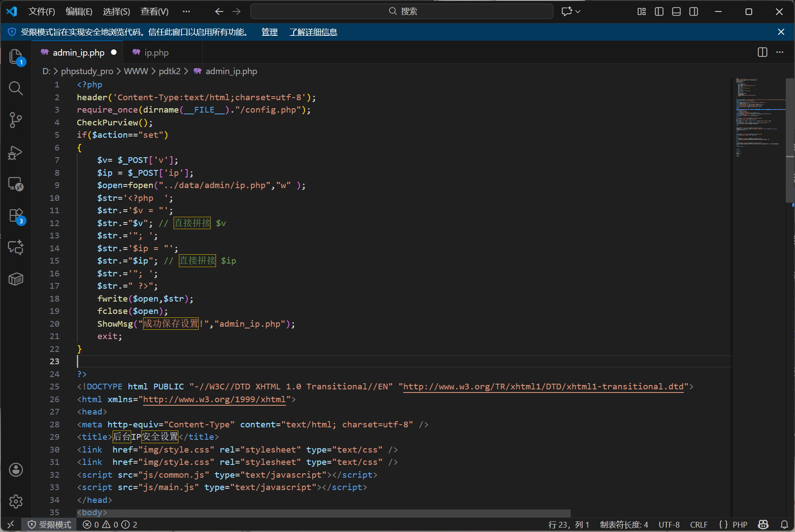This screenshot has height=532, width=795.
Task: Toggle the primary sidebar visibility
Action: click(659, 11)
